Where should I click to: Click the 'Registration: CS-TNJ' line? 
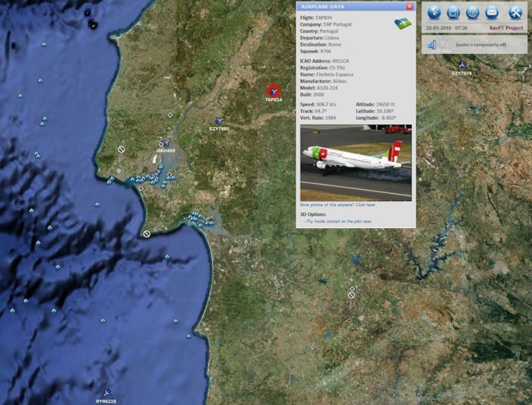point(323,68)
